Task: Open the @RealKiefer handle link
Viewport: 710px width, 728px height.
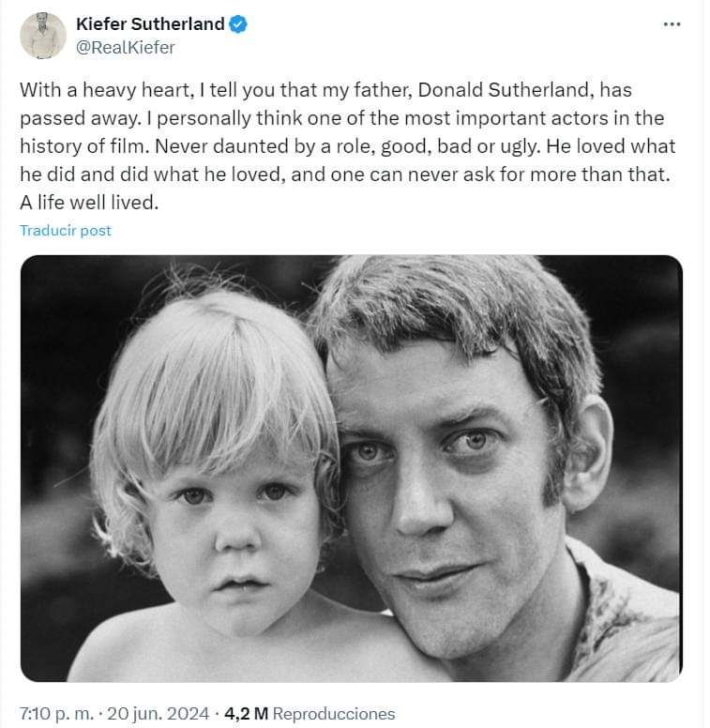Action: click(x=125, y=48)
